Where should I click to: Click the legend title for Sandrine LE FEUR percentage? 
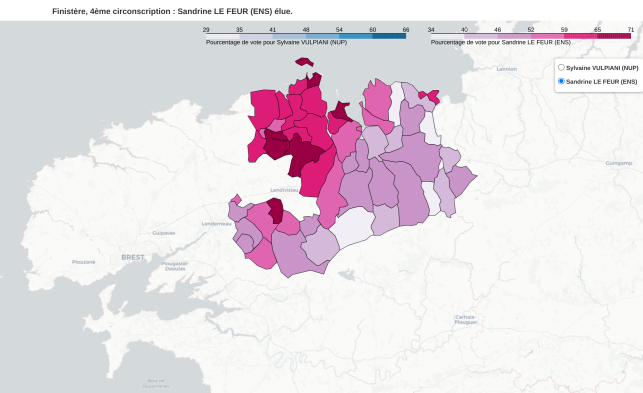click(x=501, y=42)
